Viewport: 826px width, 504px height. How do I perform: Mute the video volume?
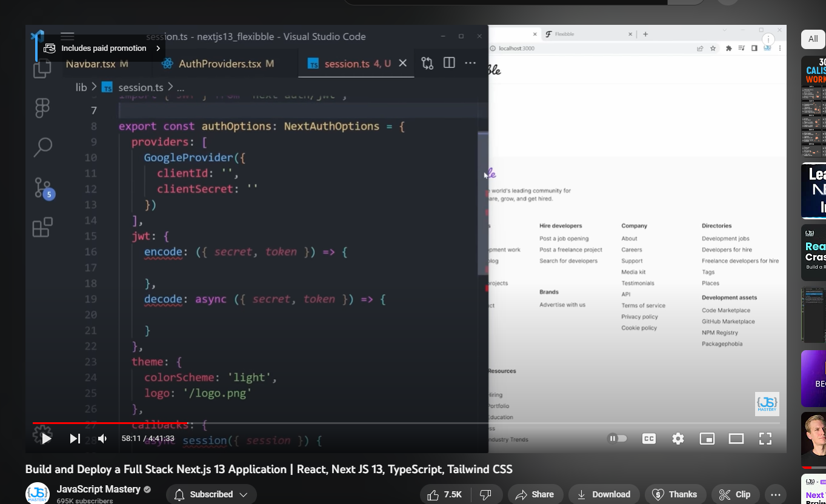[102, 439]
